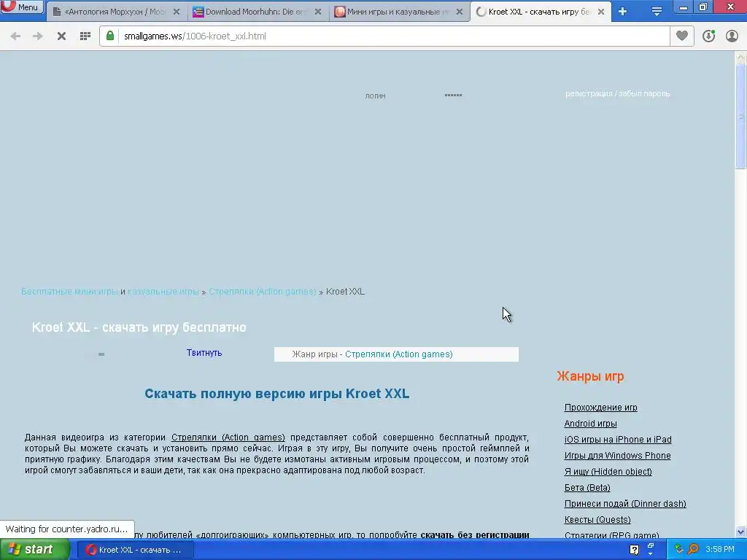Open Android игры genre link
This screenshot has height=560, width=747.
(590, 424)
